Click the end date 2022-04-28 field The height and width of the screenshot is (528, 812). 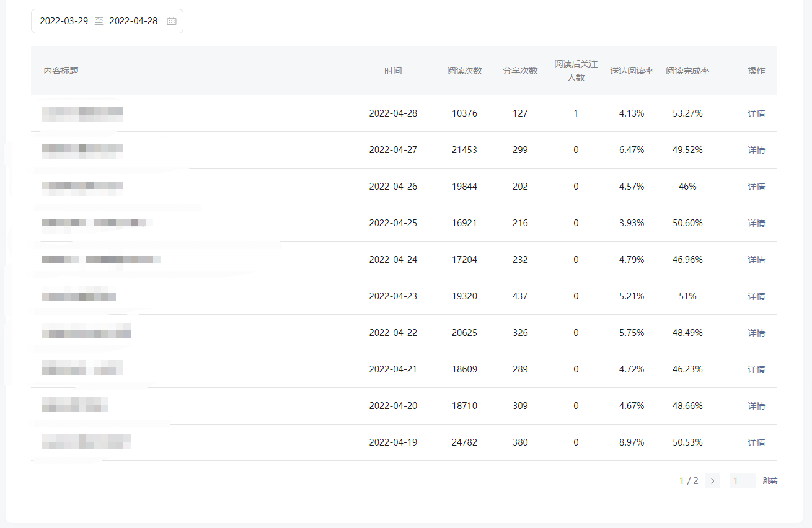pyautogui.click(x=133, y=21)
